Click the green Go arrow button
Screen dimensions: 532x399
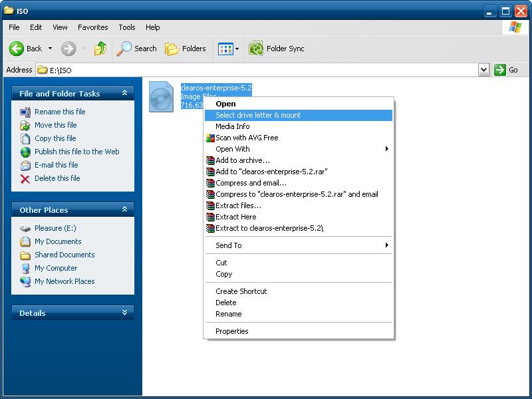point(500,70)
